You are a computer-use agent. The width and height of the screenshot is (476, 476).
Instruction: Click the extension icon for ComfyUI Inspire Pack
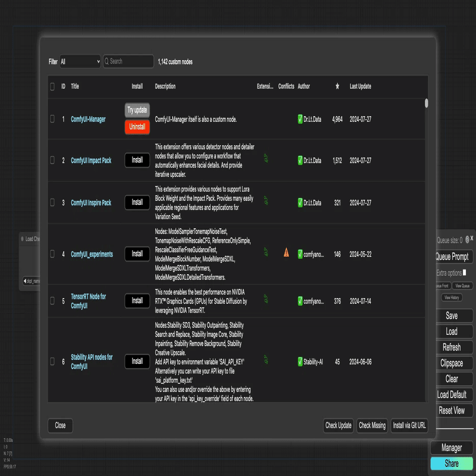click(x=266, y=201)
